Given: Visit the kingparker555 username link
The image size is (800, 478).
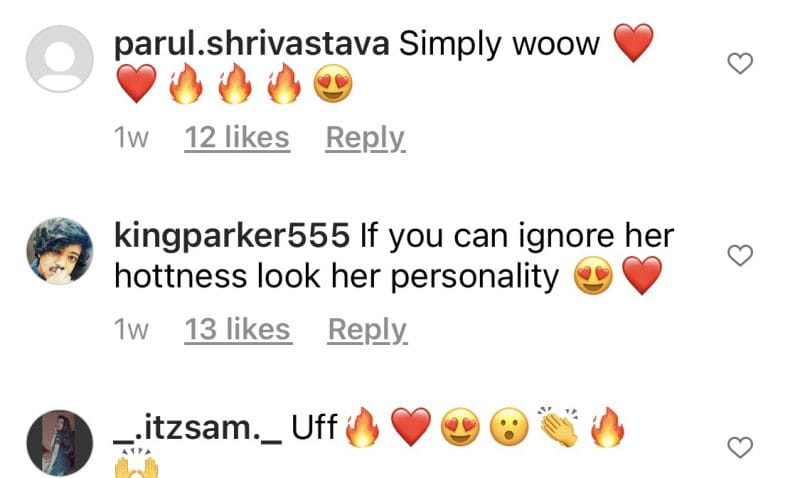Looking at the screenshot, I should coord(232,236).
